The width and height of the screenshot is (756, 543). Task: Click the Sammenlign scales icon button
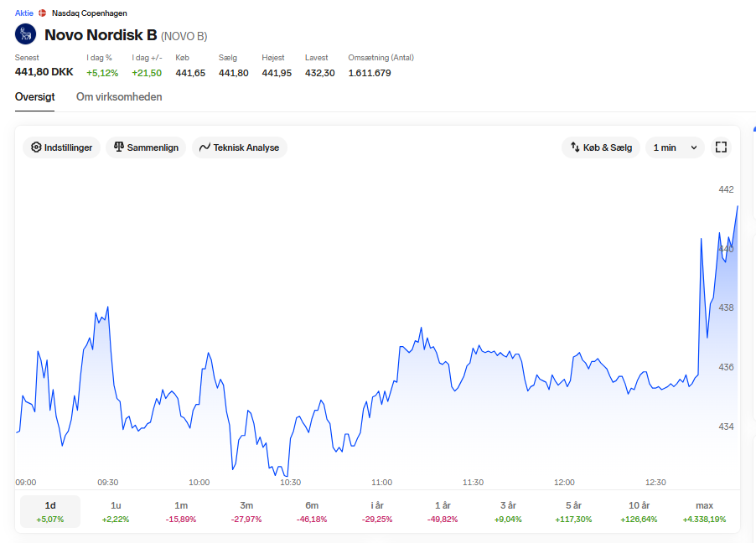tap(146, 147)
